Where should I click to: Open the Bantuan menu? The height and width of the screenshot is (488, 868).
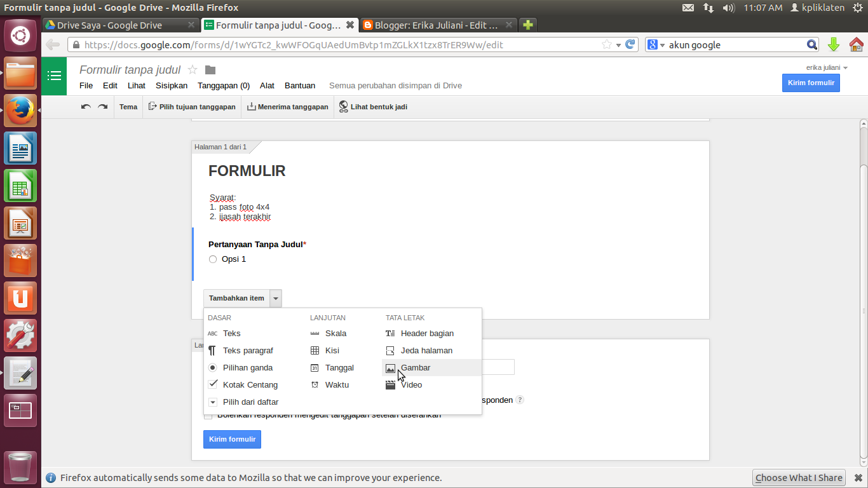(300, 85)
